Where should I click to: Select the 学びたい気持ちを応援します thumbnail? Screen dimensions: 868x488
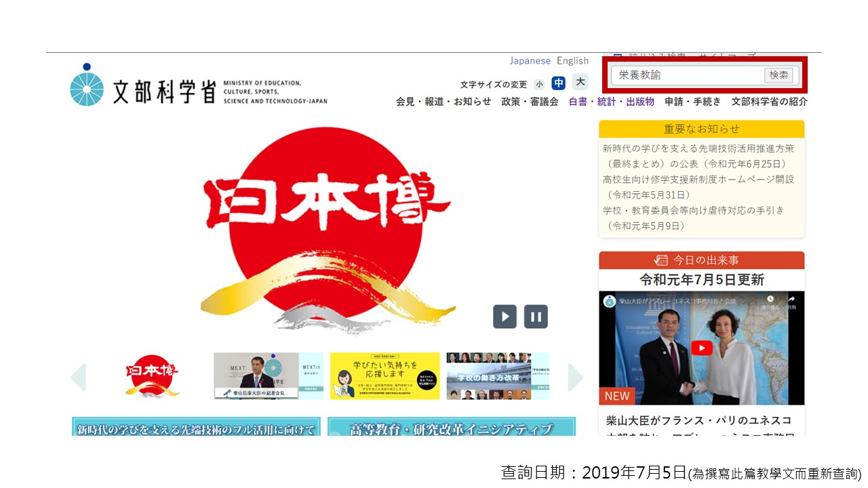click(x=384, y=376)
